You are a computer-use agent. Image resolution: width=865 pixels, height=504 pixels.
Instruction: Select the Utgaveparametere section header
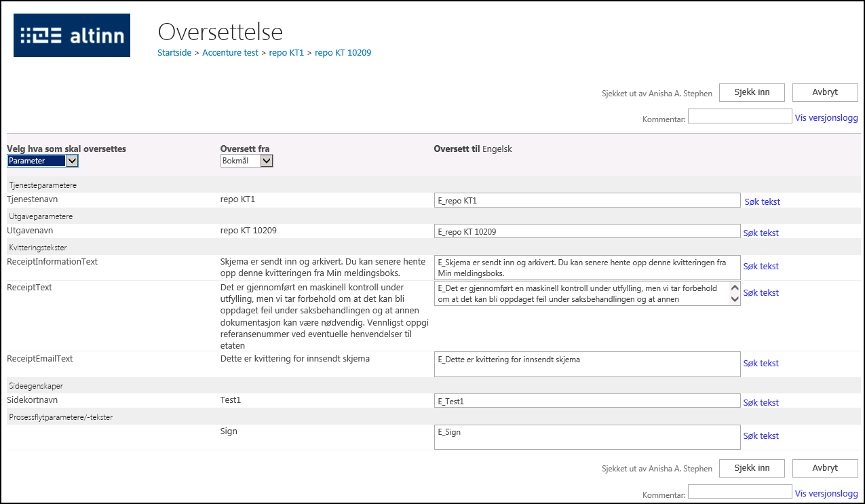pos(41,216)
